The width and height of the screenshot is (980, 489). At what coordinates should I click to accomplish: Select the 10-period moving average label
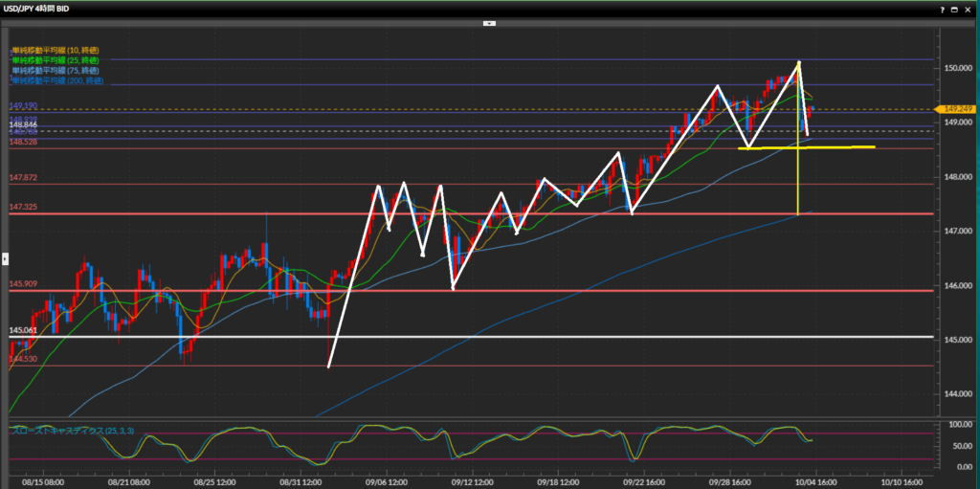click(55, 50)
